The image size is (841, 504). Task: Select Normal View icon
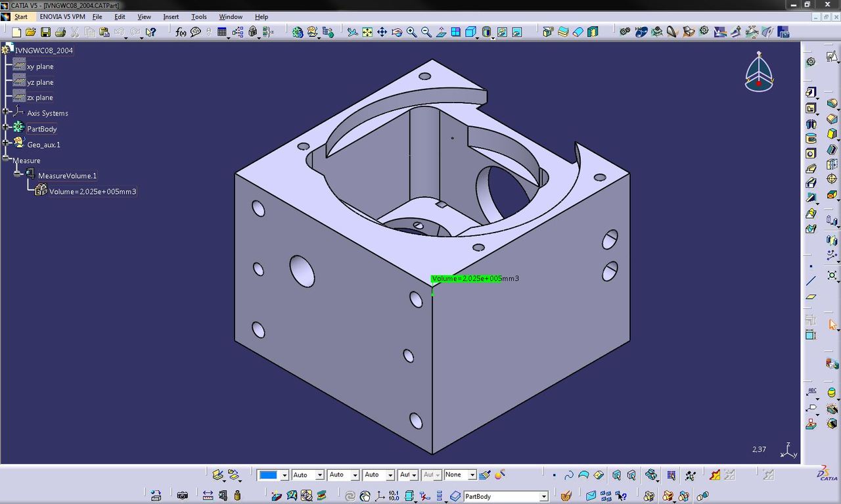tap(441, 32)
